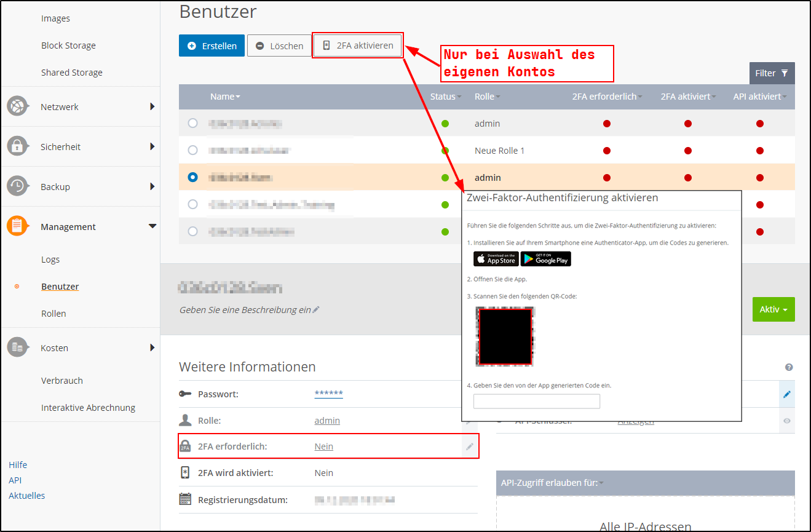Viewport: 811px width, 532px height.
Task: Open the Aktiv status dropdown
Action: click(773, 309)
